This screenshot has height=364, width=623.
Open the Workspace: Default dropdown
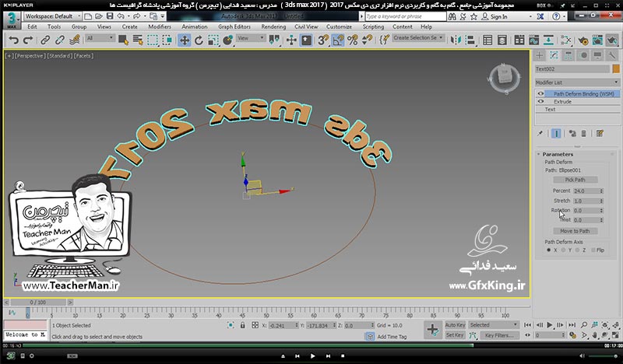tap(52, 16)
